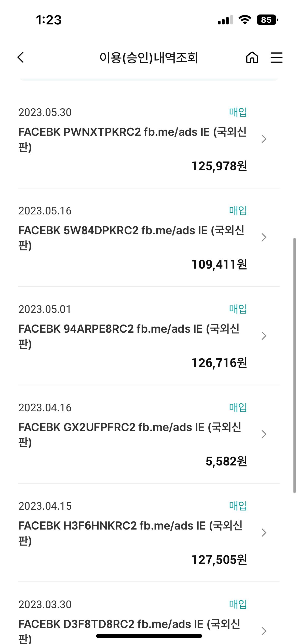Go to home via house icon
The width and height of the screenshot is (298, 644).
point(252,57)
